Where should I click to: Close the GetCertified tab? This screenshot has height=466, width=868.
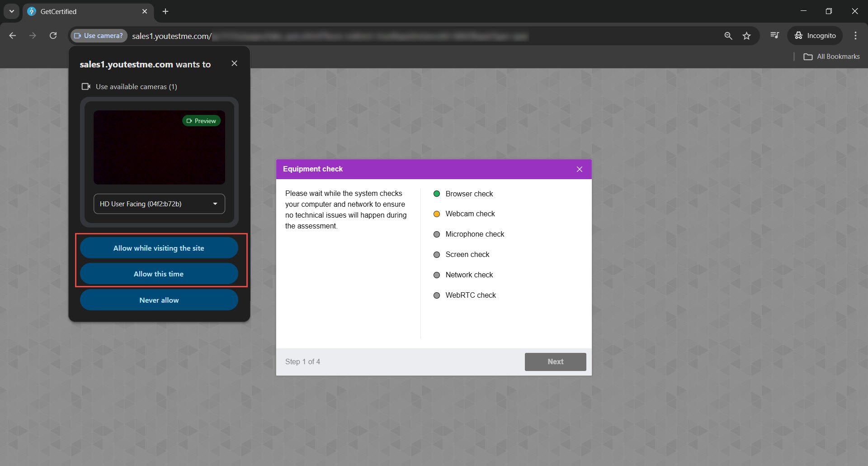(x=145, y=11)
